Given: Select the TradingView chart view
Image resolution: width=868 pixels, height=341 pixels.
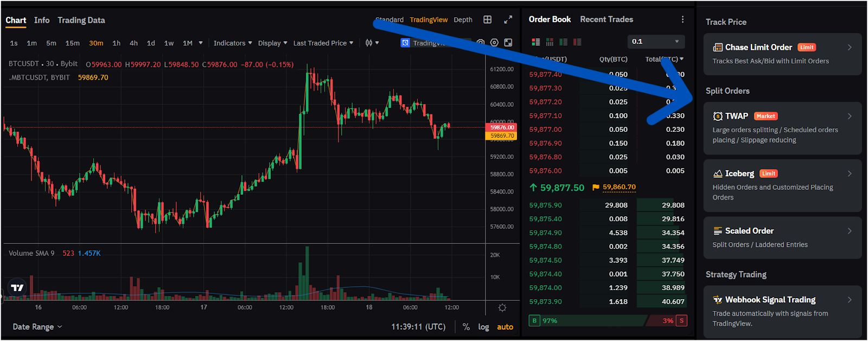Looking at the screenshot, I should pos(429,20).
